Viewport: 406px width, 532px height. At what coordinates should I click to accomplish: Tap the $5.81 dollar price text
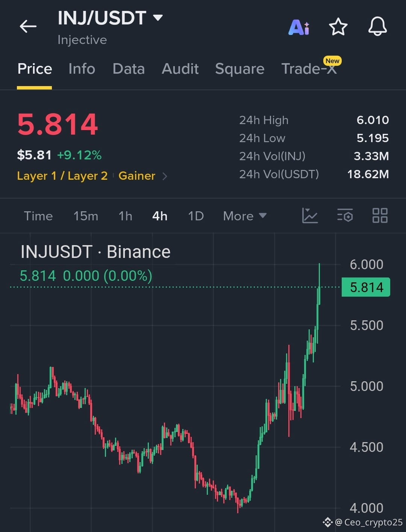(x=34, y=155)
